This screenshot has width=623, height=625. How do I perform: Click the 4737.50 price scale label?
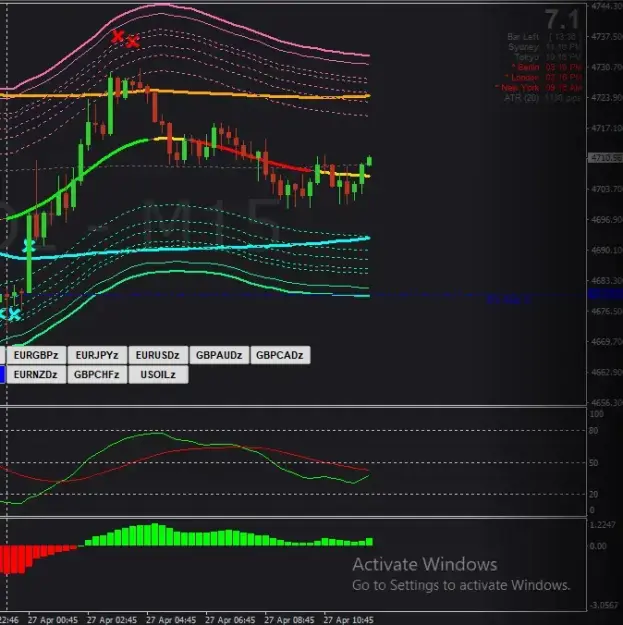[x=607, y=37]
